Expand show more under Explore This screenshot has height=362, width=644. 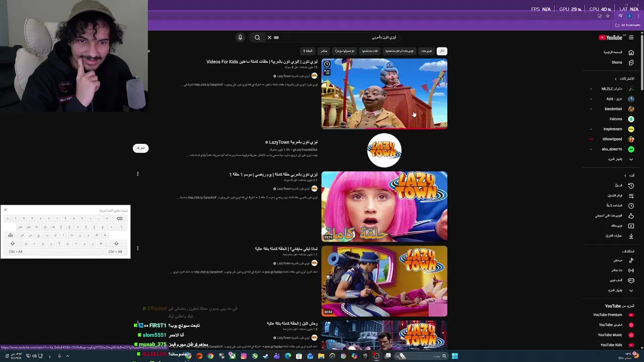(631, 291)
